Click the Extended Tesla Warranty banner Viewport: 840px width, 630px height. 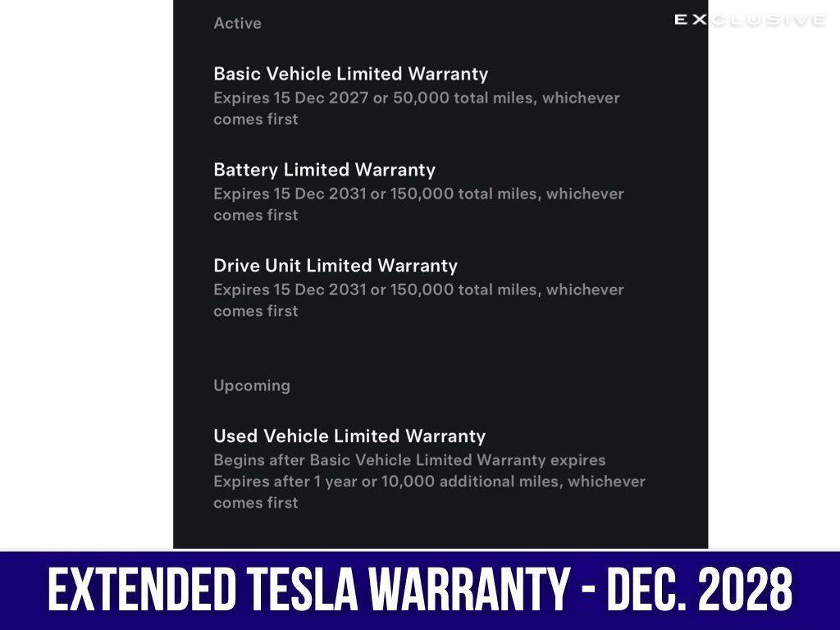[x=420, y=590]
